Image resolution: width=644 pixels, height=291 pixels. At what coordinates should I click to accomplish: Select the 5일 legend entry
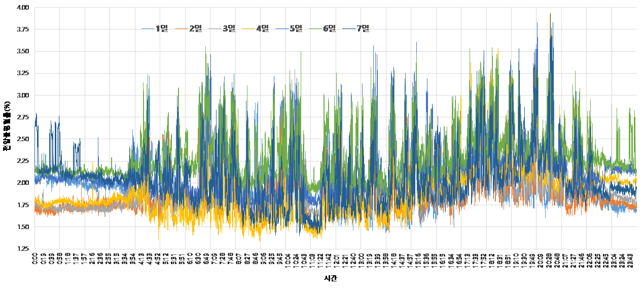point(289,29)
